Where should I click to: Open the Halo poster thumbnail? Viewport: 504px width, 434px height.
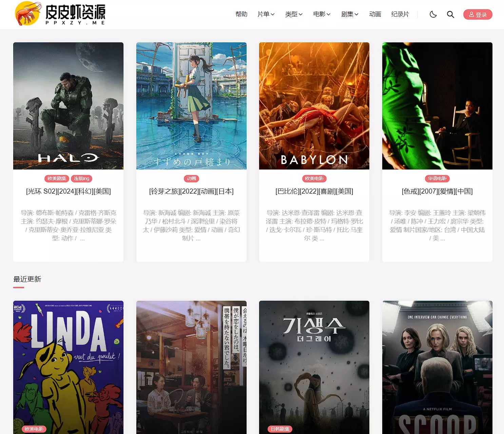(68, 106)
